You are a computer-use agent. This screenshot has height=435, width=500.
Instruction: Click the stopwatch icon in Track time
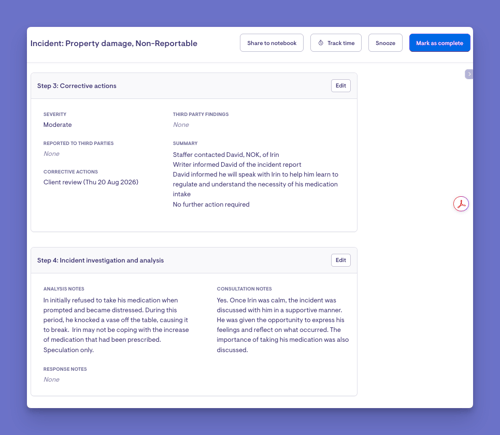click(321, 43)
